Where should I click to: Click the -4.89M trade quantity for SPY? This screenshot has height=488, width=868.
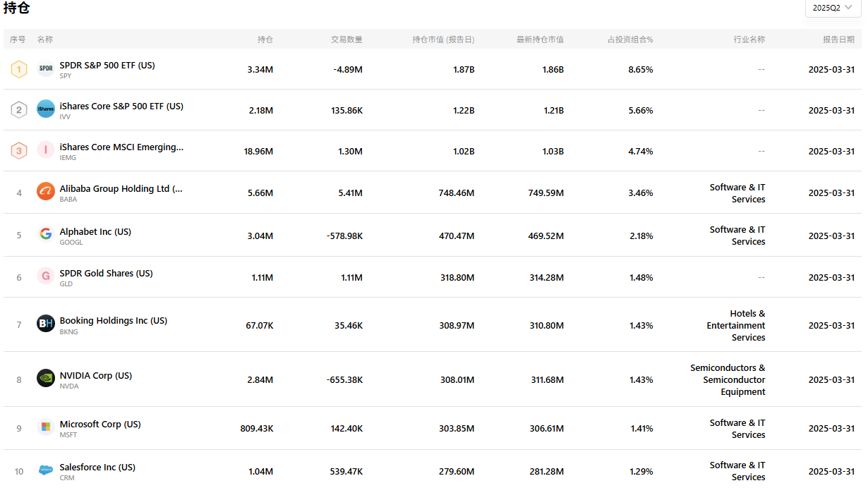click(x=348, y=70)
